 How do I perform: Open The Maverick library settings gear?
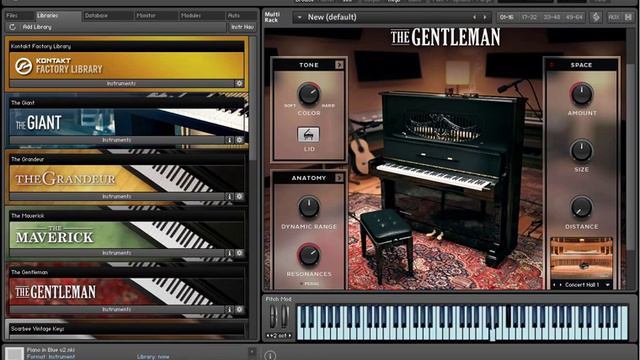(x=239, y=253)
